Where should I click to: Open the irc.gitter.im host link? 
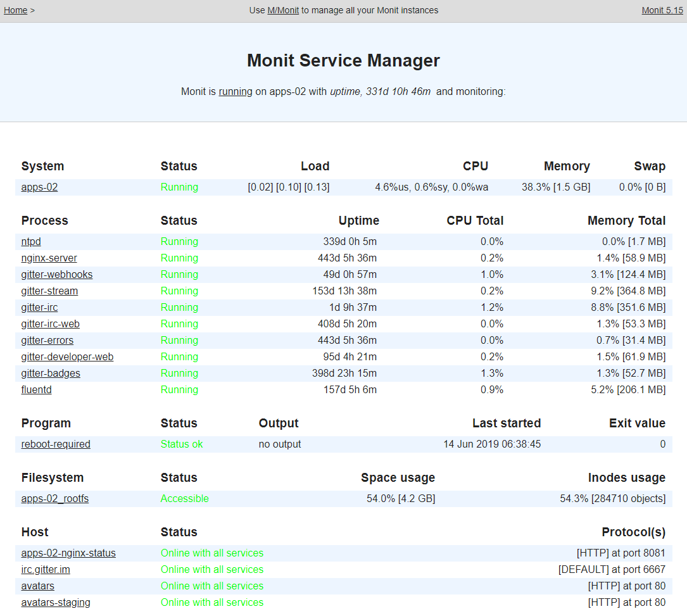[46, 569]
